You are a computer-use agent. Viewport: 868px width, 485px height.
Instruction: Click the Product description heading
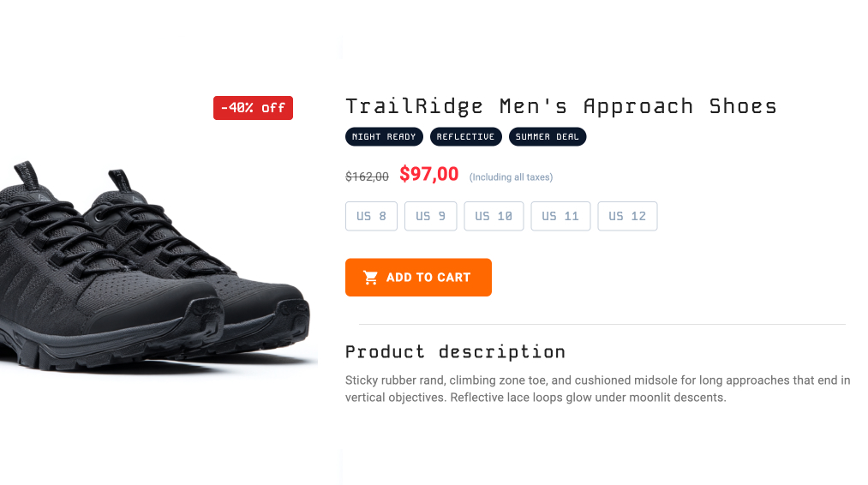point(455,351)
